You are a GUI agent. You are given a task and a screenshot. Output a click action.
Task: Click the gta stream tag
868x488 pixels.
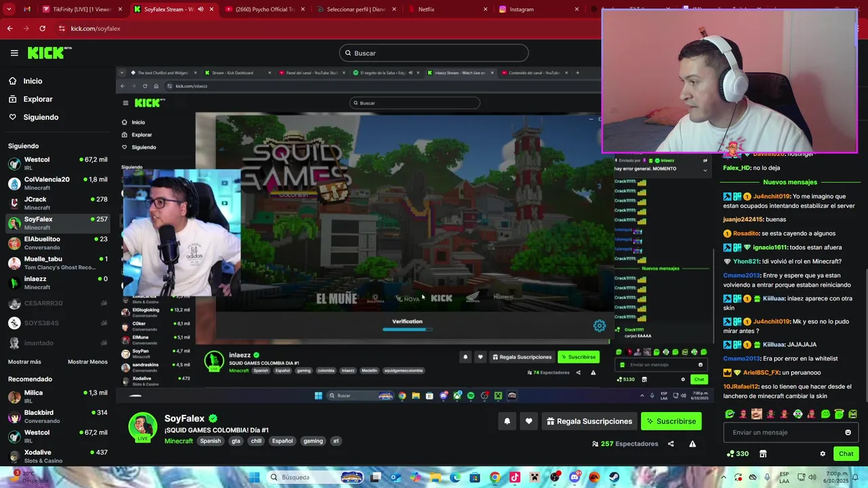click(236, 441)
